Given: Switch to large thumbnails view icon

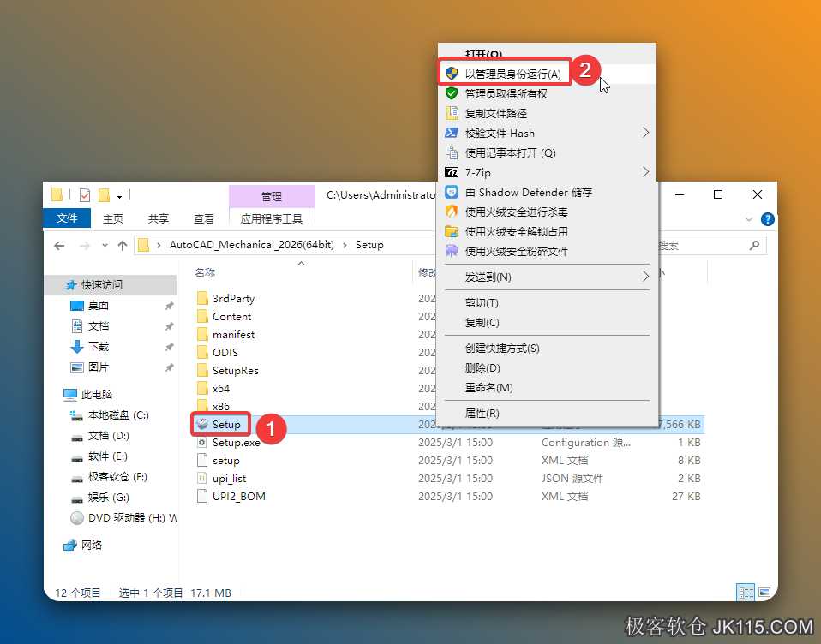Looking at the screenshot, I should click(764, 593).
